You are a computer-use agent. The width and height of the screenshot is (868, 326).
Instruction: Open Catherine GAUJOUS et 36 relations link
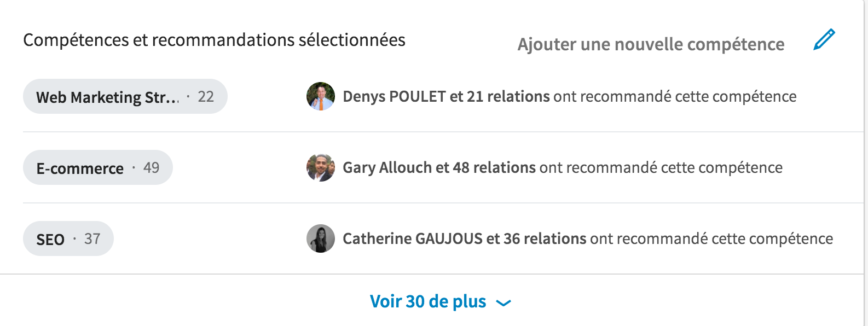[x=465, y=238]
